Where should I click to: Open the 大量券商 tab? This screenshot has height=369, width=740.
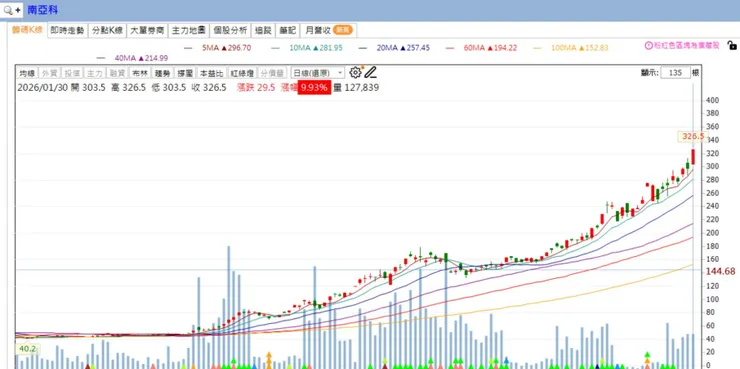(147, 31)
